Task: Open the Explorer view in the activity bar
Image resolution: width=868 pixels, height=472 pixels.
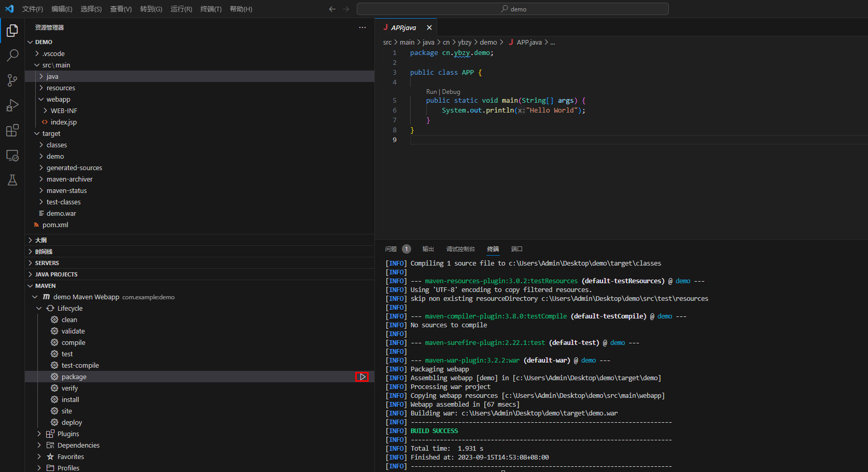Action: pos(12,31)
